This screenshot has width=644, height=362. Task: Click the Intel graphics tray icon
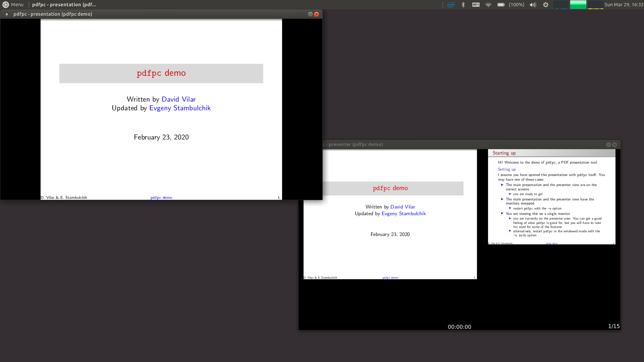[x=451, y=5]
